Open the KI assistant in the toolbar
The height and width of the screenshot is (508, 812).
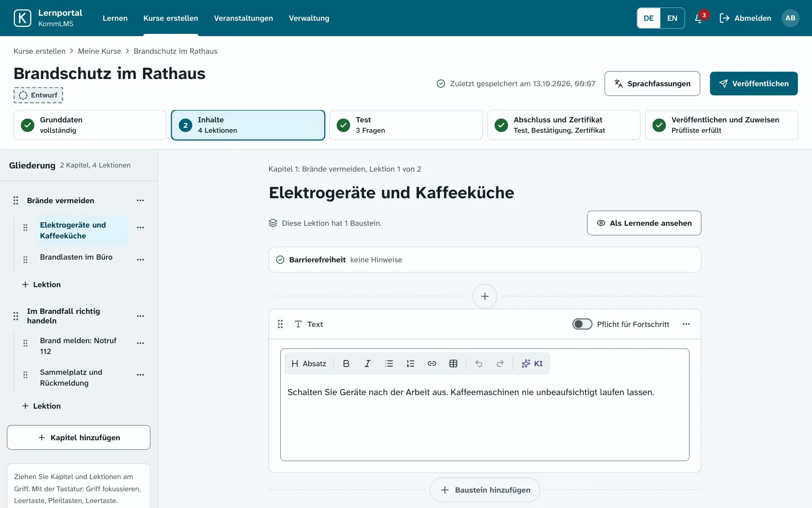[532, 364]
